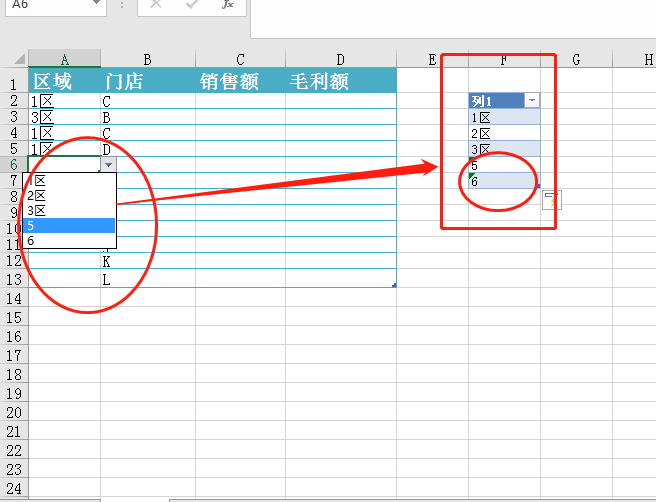This screenshot has height=502, width=656.
Task: Click cell A3 containing 3区
Action: [64, 117]
